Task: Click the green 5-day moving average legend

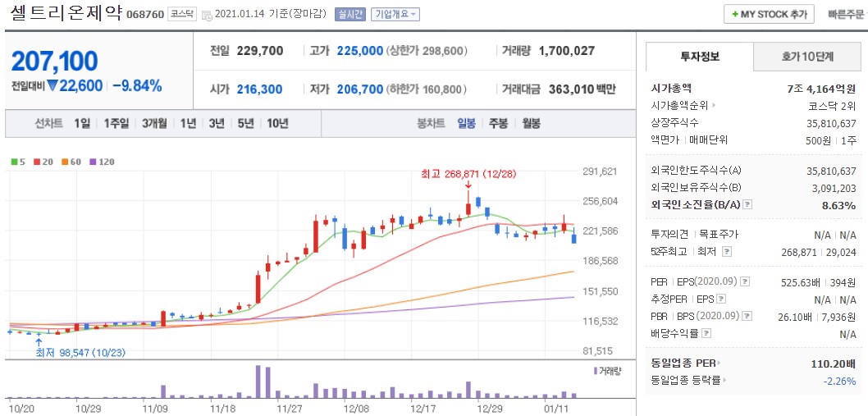Action: coord(18,162)
